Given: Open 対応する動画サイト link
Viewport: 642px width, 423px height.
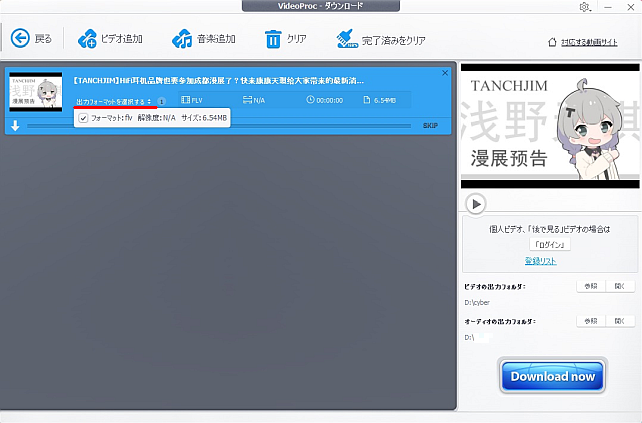Looking at the screenshot, I should coord(589,42).
